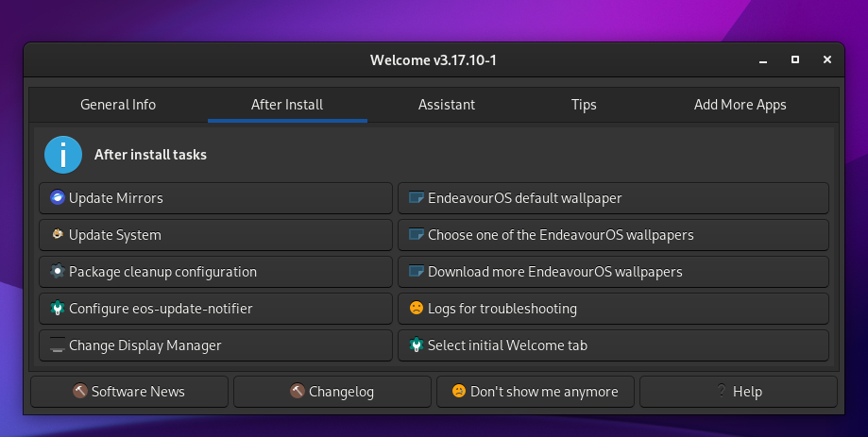Screen dimensions: 868x437
Task: Click the hammer icon beside Software News
Action: click(x=80, y=392)
